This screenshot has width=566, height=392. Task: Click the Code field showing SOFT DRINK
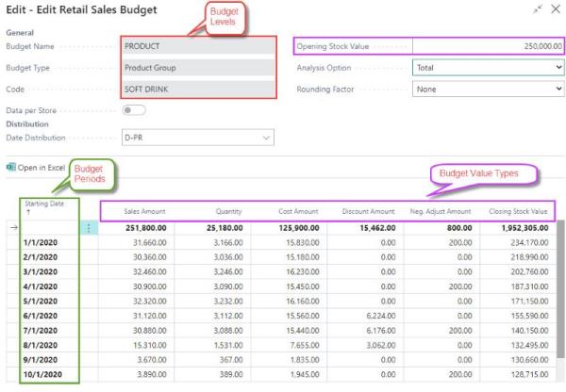(198, 90)
